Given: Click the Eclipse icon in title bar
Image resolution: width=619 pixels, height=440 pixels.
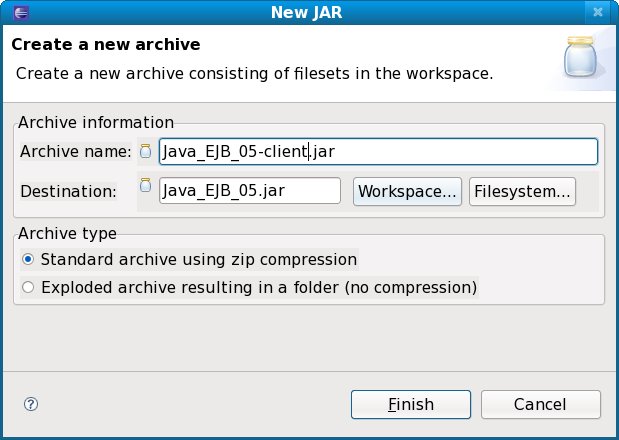Looking at the screenshot, I should (21, 12).
